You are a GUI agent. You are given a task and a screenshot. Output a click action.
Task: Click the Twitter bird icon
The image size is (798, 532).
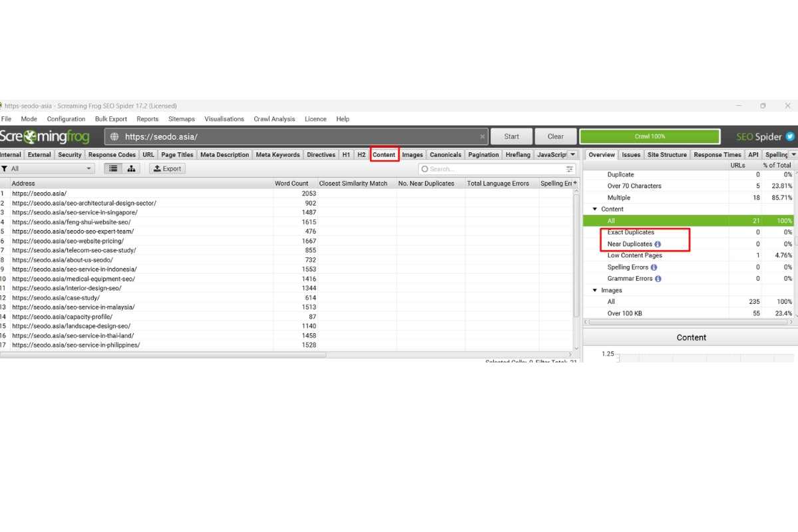tap(790, 136)
